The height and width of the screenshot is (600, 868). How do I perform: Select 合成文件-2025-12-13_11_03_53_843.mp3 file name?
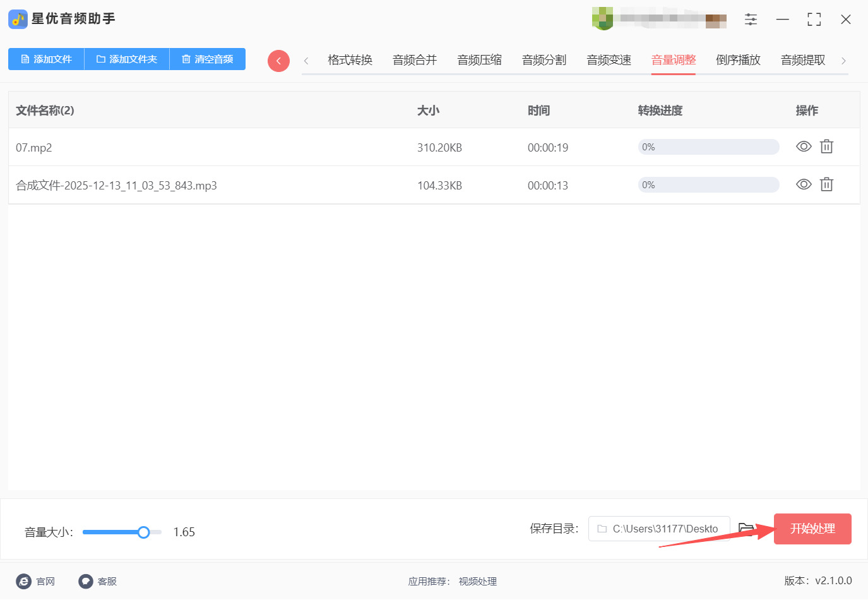click(x=116, y=186)
